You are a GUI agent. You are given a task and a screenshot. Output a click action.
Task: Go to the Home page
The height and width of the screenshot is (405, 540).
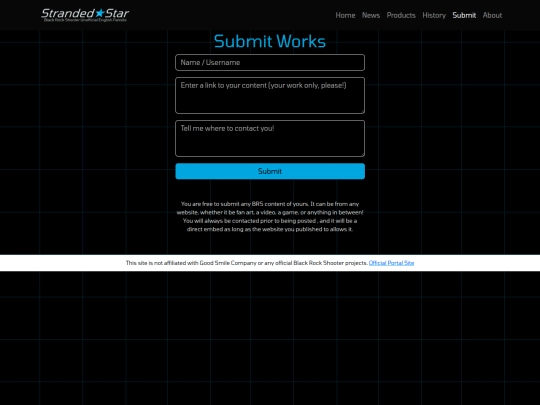point(345,15)
